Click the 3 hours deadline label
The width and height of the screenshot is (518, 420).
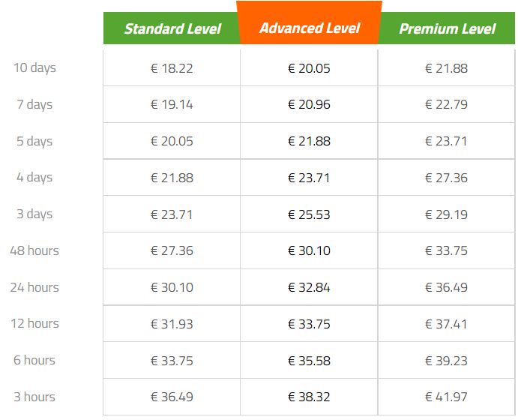point(34,397)
